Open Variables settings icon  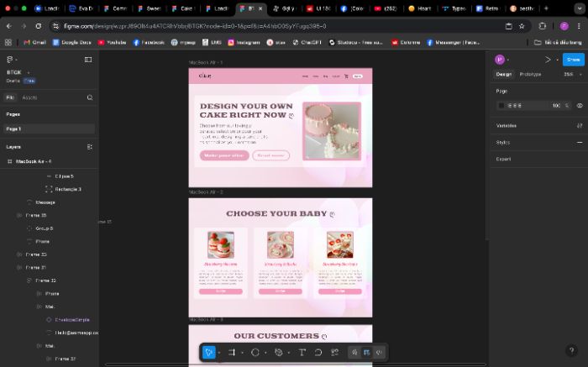[x=580, y=126]
